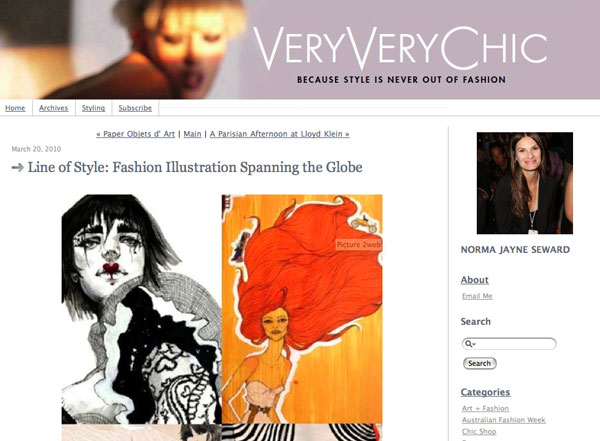Open the Chic Shop category

[479, 431]
